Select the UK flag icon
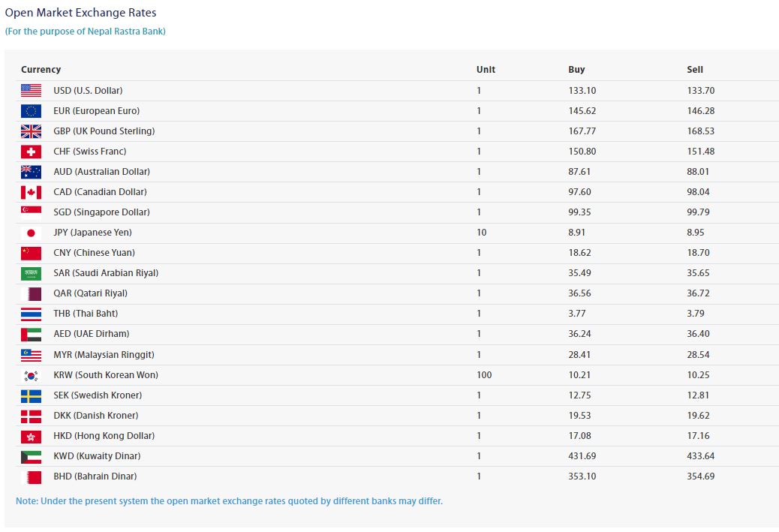The height and width of the screenshot is (532, 779). click(31, 131)
